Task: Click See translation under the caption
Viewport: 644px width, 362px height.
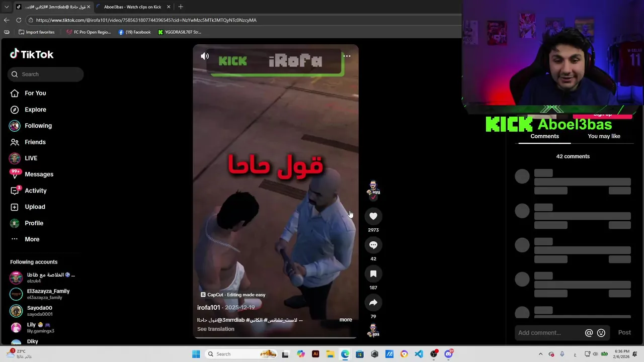Action: click(215, 329)
